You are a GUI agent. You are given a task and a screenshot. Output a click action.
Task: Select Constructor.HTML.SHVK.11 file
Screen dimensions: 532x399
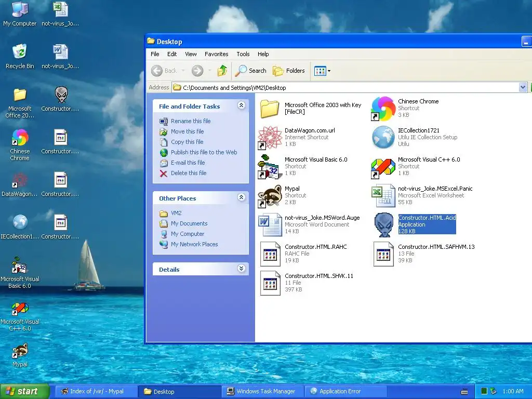click(x=307, y=283)
